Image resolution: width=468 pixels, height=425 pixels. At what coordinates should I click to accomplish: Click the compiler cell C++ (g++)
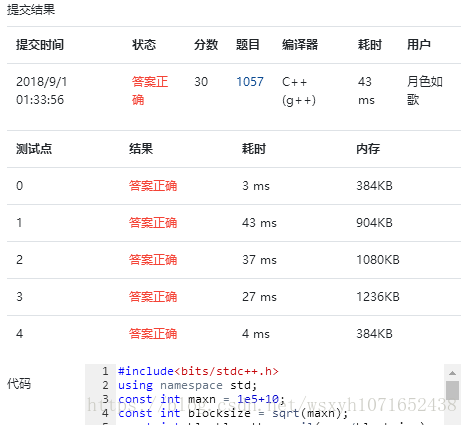pyautogui.click(x=299, y=91)
